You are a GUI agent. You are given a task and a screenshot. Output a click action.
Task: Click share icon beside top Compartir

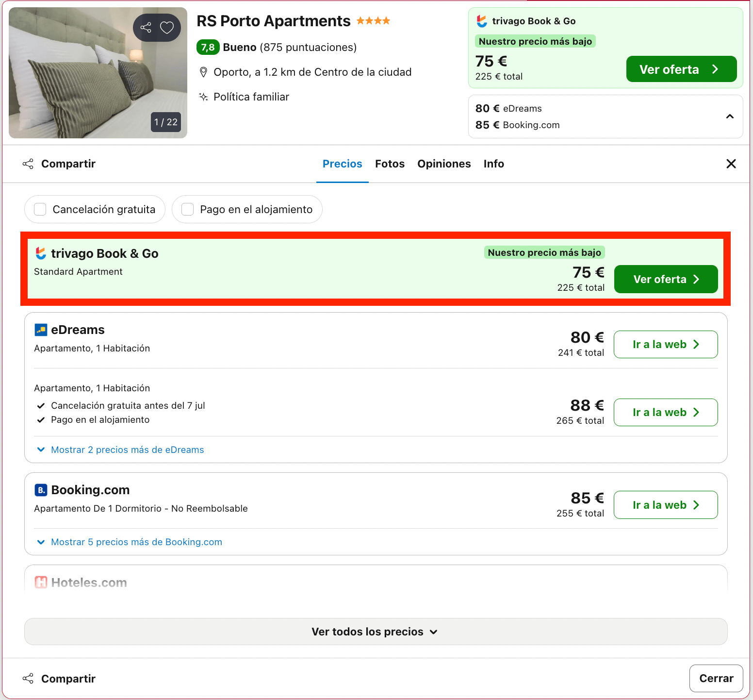[x=28, y=164]
